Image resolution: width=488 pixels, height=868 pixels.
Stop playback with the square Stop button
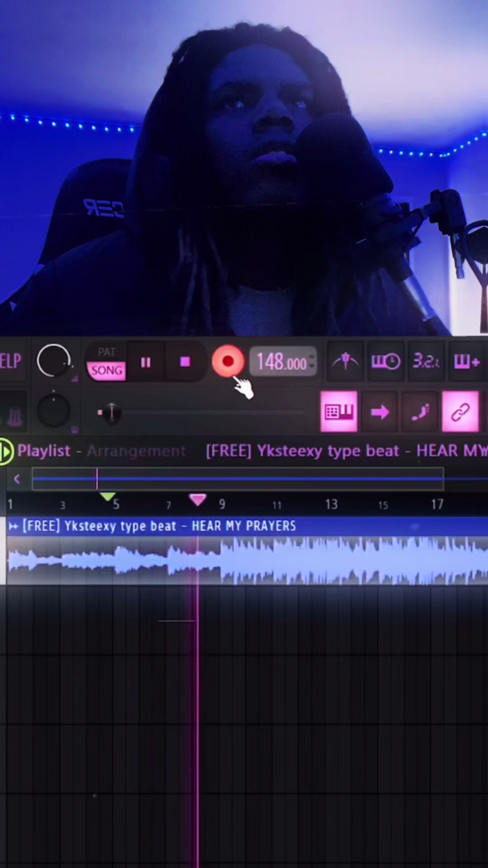pos(185,362)
